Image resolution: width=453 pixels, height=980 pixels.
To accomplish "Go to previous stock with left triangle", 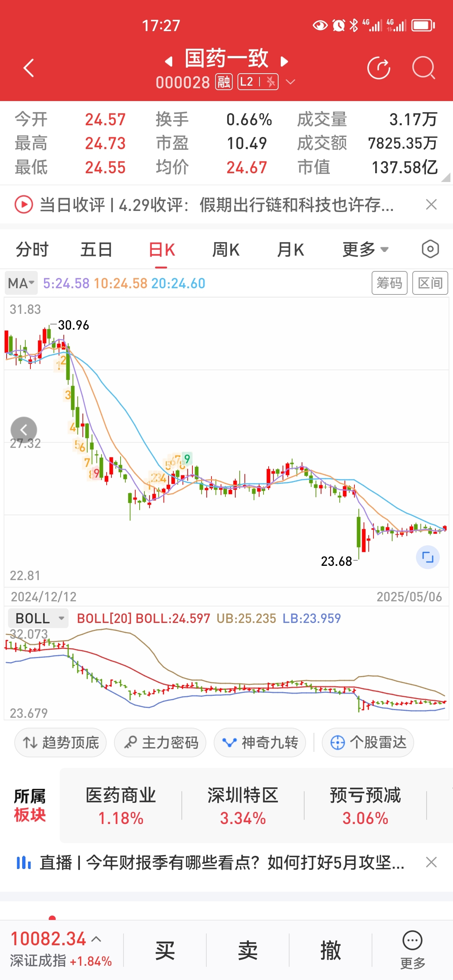I will pos(169,61).
